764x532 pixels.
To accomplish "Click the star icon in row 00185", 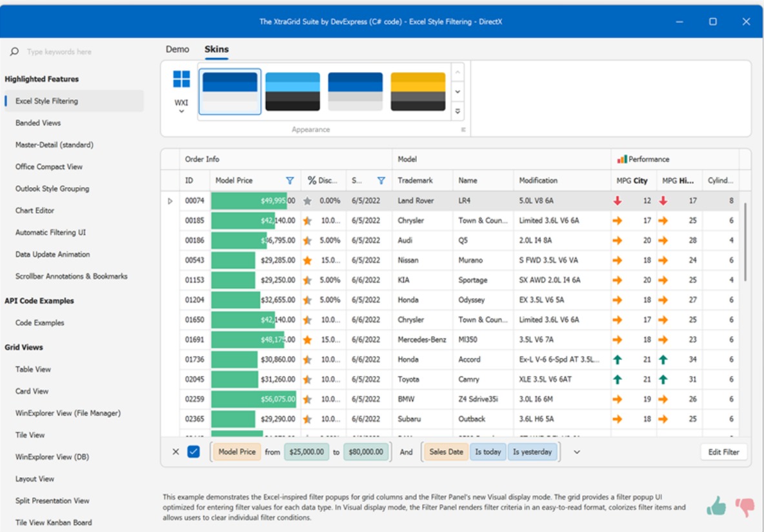I will pyautogui.click(x=307, y=221).
